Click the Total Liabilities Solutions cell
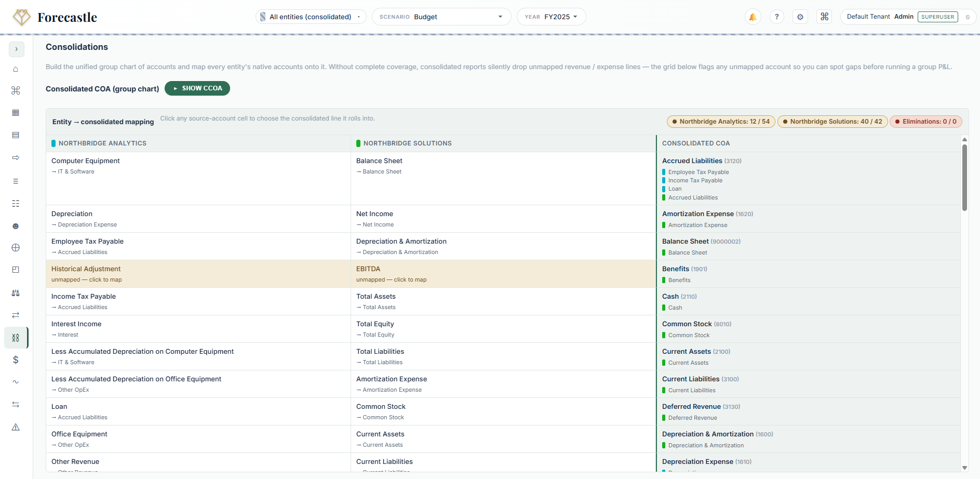980x479 pixels. tap(503, 356)
